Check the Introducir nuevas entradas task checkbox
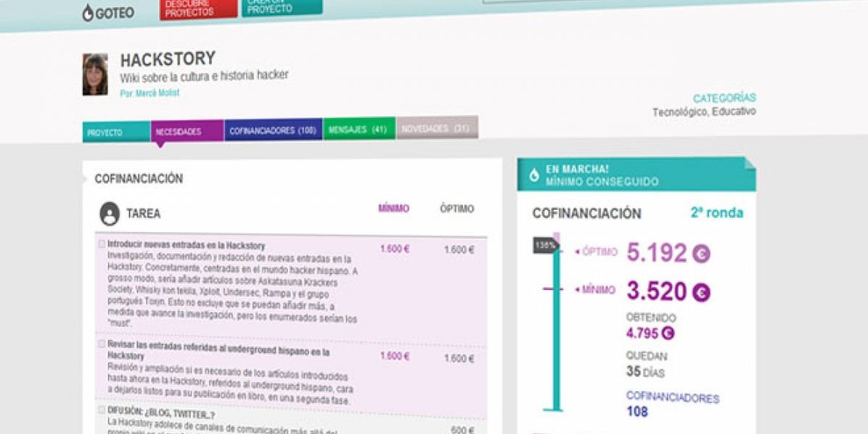This screenshot has height=434, width=868. [x=102, y=244]
